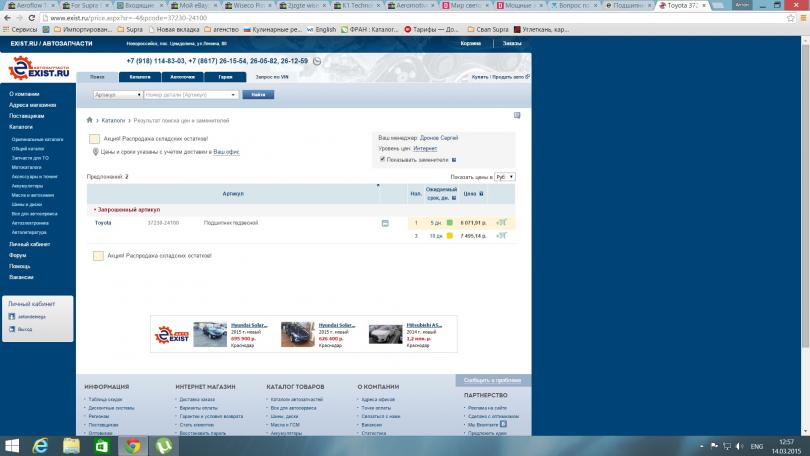Uncheck show replacements checkbox
Image resolution: width=810 pixels, height=456 pixels.
coord(382,160)
